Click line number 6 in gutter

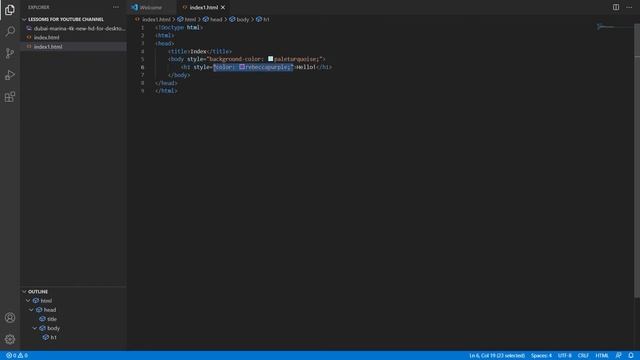(142, 67)
